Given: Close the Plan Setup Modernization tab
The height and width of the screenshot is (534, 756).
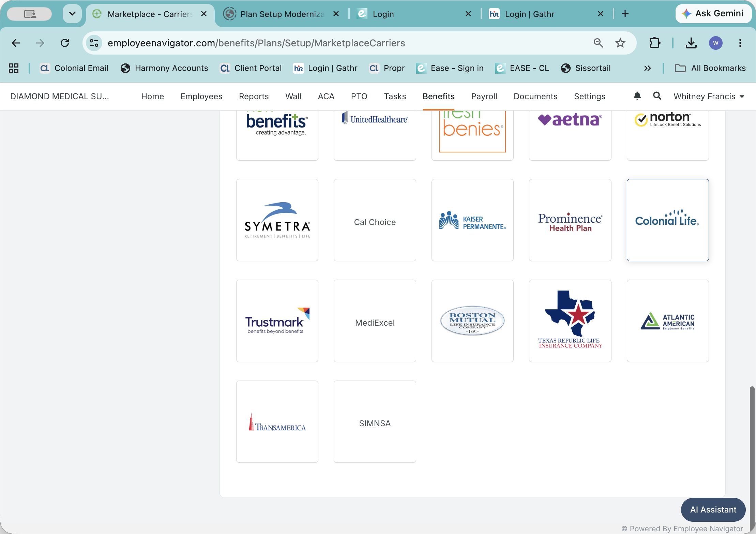Looking at the screenshot, I should click(x=336, y=14).
